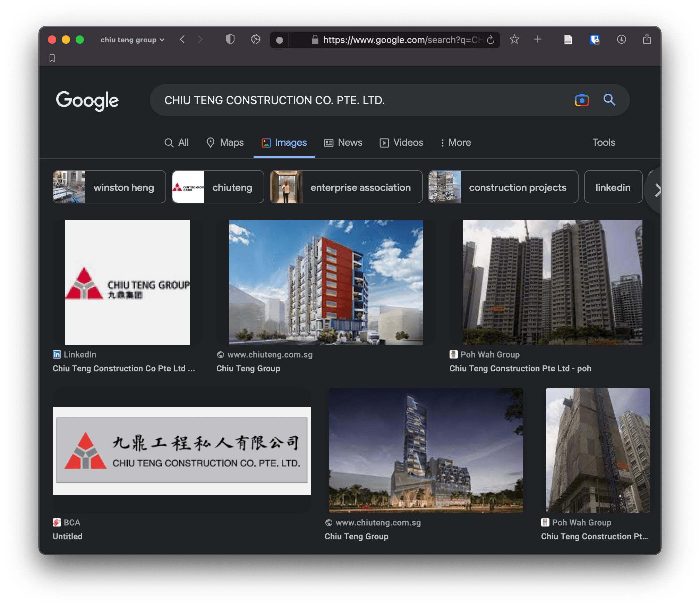Viewport: 700px width, 606px height.
Task: Open the Poh Wah Group source above 'Chiu Teng Construction Pte Ltd - poh'
Action: click(x=485, y=354)
